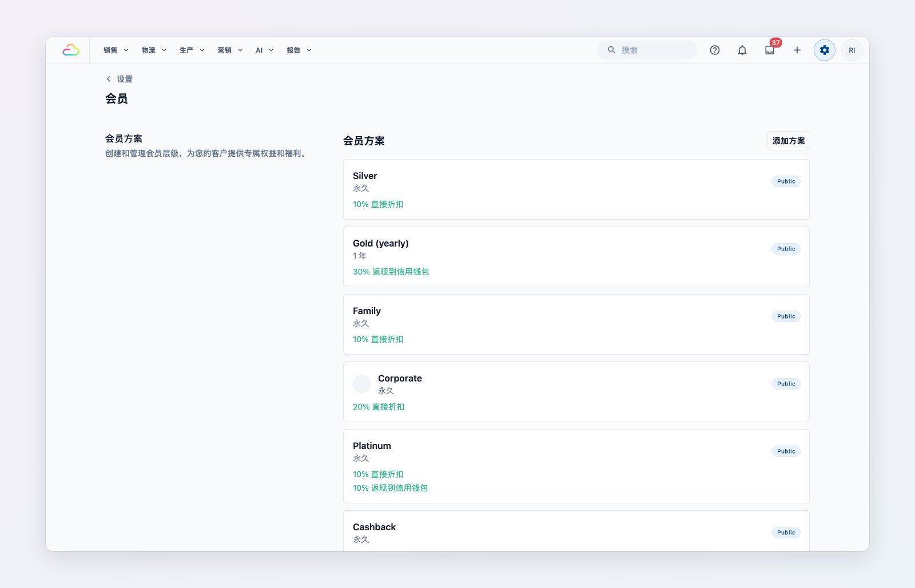Click Platinum's 10% 返现到信用钱包 text
915x588 pixels.
click(x=391, y=488)
